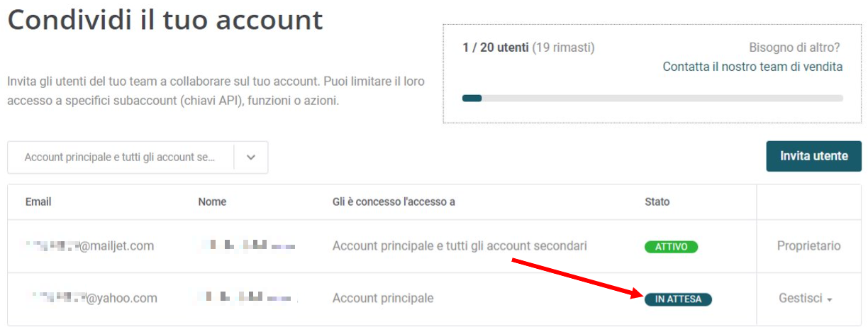Click the Account principale access cell for yahoo.com
This screenshot has height=332, width=868.
(x=382, y=299)
